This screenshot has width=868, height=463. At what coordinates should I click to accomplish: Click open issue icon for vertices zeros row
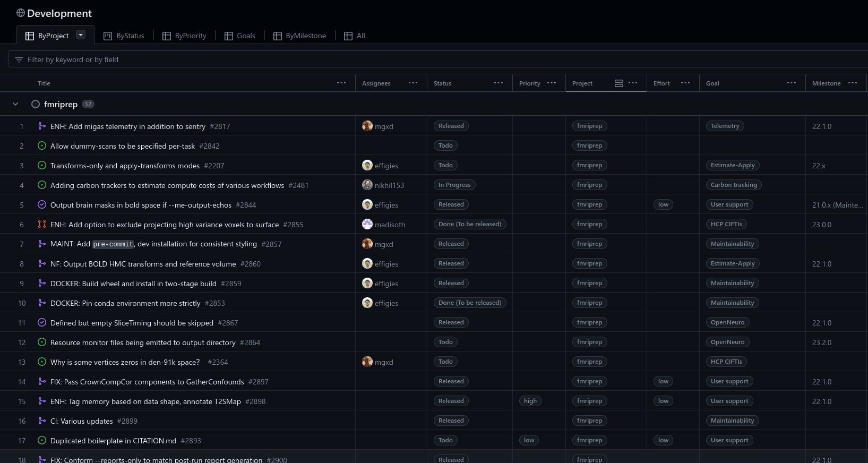42,362
